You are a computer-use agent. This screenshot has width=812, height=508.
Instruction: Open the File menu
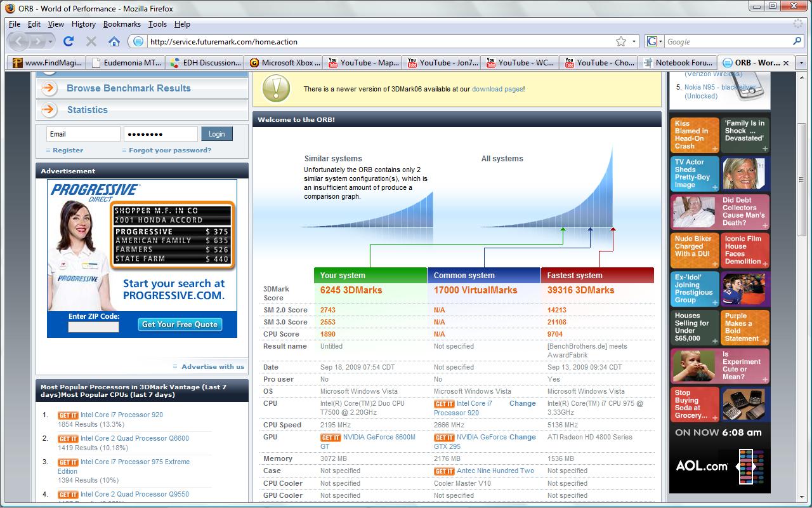pos(15,24)
